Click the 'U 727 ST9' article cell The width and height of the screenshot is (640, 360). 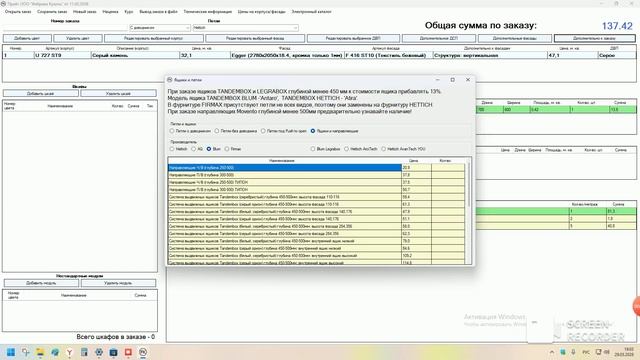point(62,55)
